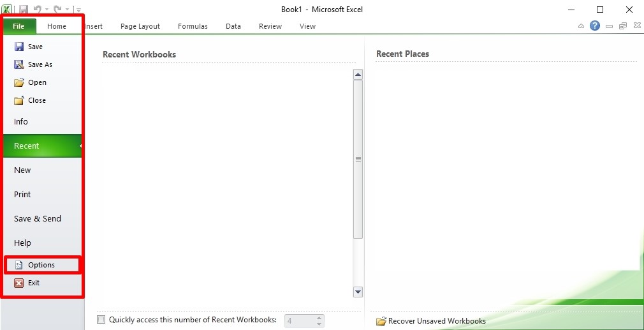This screenshot has height=330, width=644.
Task: Click the Recover Unsaved Workbooks folder icon
Action: coord(381,321)
